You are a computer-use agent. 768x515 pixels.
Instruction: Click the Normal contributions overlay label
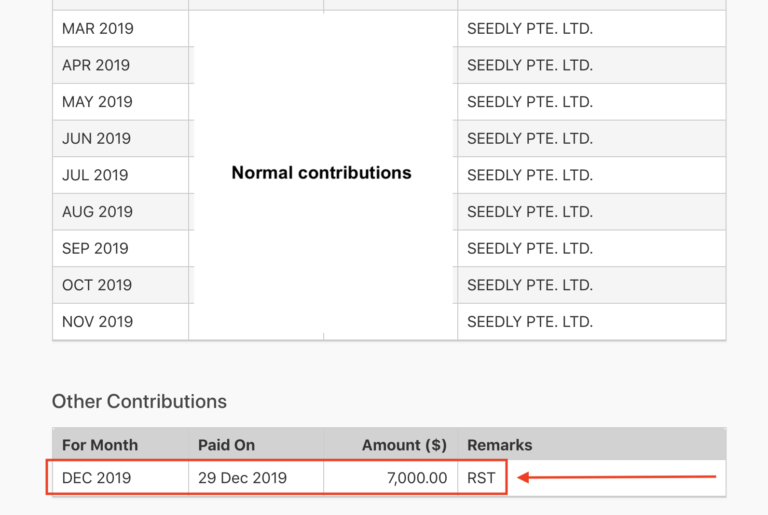(321, 173)
